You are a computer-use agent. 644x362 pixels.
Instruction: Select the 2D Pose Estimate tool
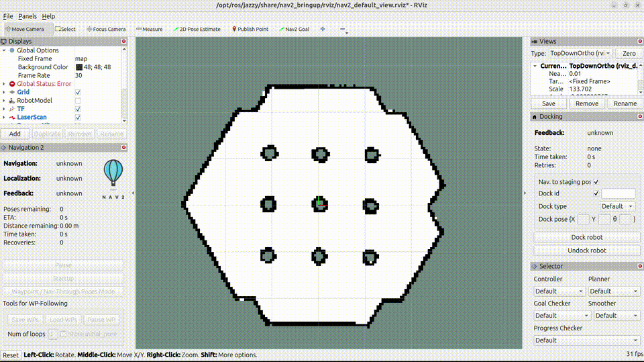coord(197,29)
